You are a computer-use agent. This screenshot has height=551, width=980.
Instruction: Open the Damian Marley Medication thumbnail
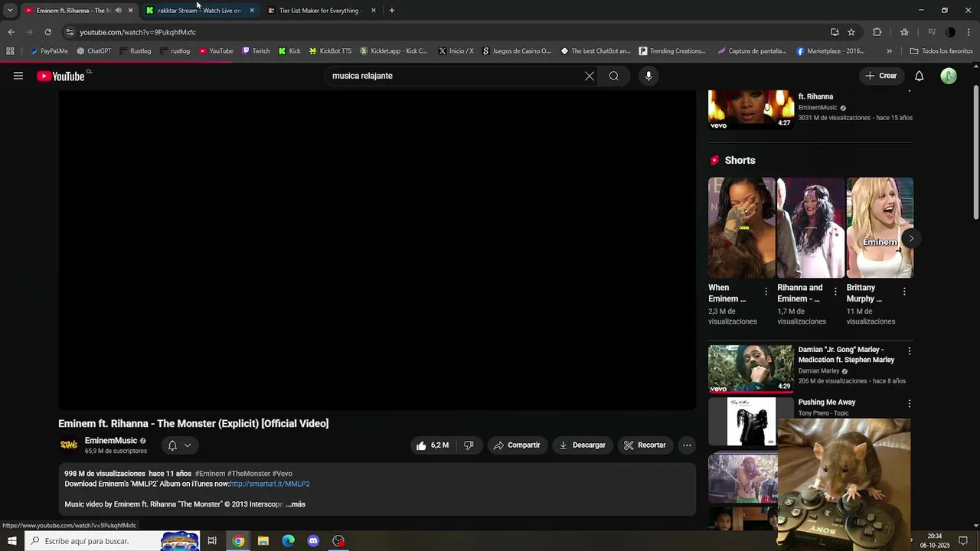[751, 368]
